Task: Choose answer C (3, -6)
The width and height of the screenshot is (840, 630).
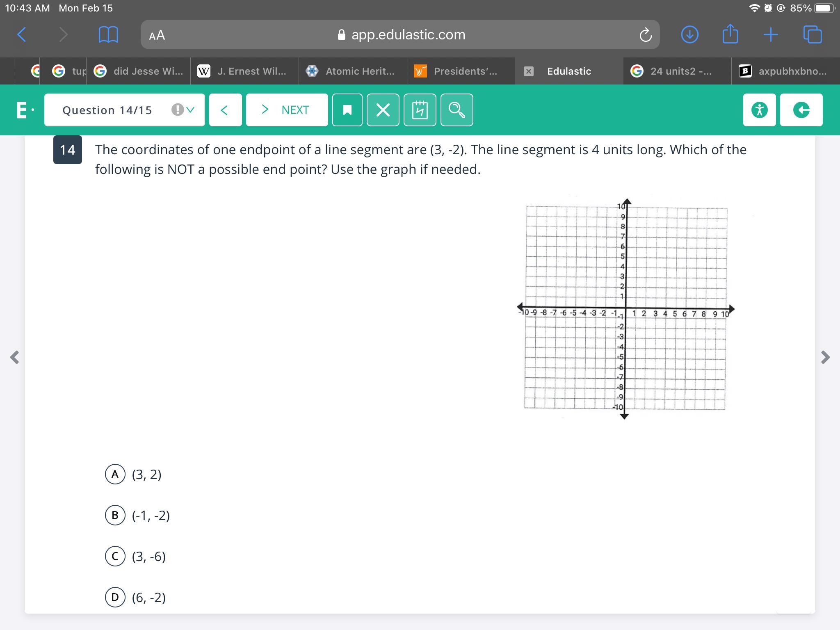Action: click(x=115, y=556)
